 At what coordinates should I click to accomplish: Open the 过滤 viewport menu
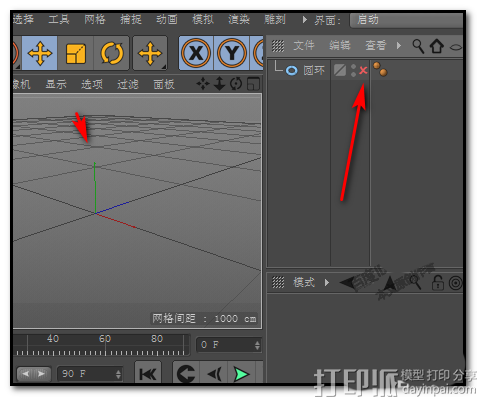click(x=128, y=84)
